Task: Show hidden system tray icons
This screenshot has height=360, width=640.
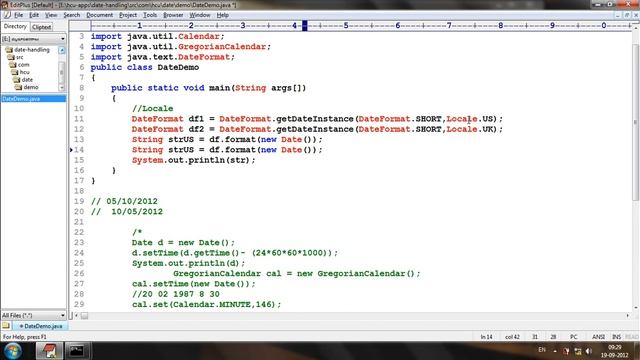Action: (555, 351)
